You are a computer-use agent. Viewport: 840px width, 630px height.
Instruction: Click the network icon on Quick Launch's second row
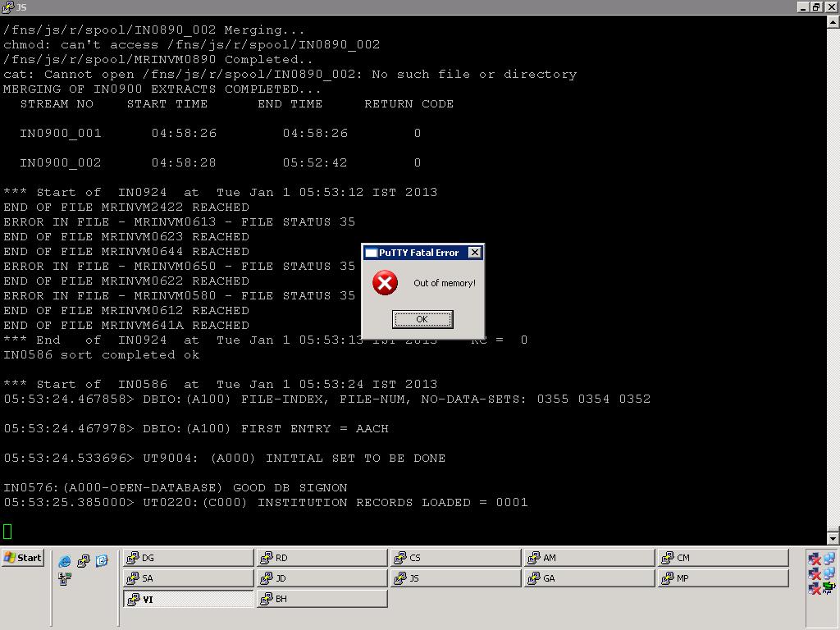point(65,579)
